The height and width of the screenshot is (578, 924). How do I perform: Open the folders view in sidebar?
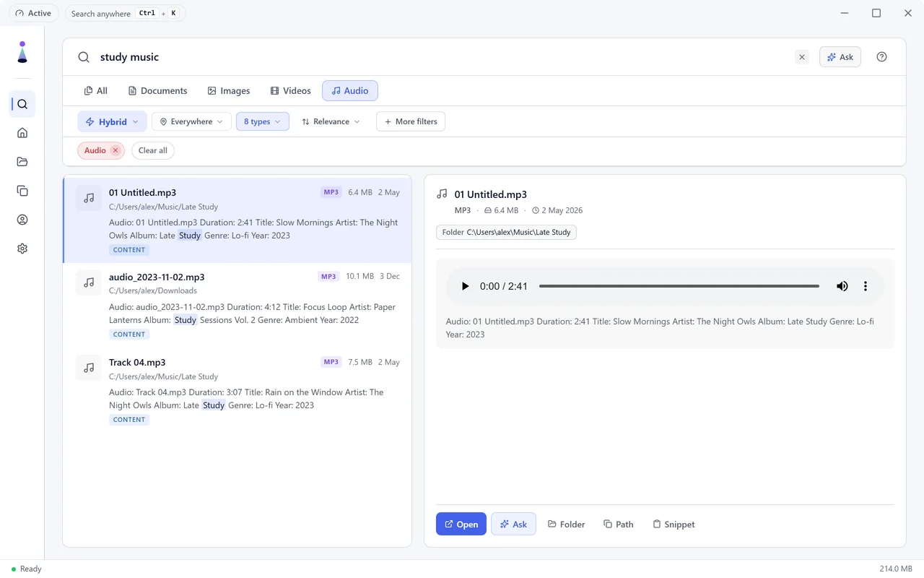tap(22, 162)
